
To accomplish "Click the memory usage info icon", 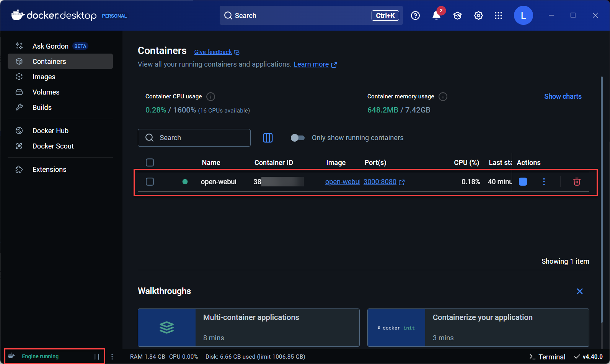I will [443, 96].
